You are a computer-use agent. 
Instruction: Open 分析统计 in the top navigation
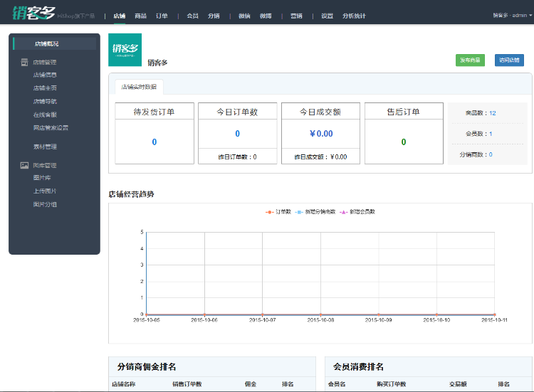[353, 16]
